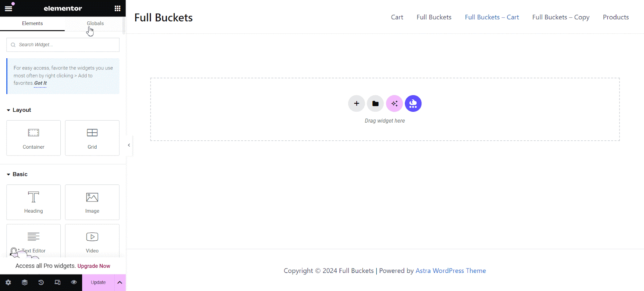This screenshot has width=644, height=291.
Task: Open the Elementor hamburger menu
Action: pyautogui.click(x=8, y=8)
